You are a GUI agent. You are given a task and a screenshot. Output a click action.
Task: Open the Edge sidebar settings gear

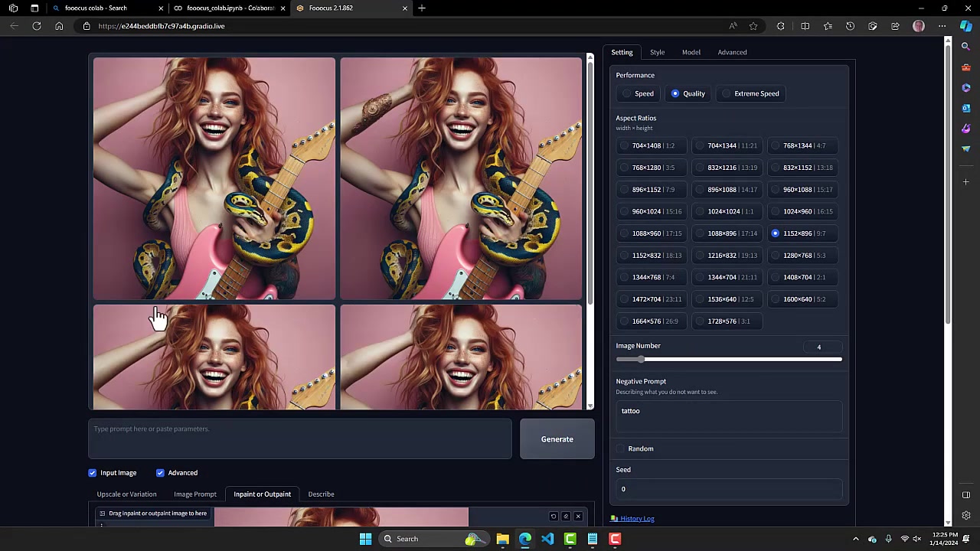[966, 516]
